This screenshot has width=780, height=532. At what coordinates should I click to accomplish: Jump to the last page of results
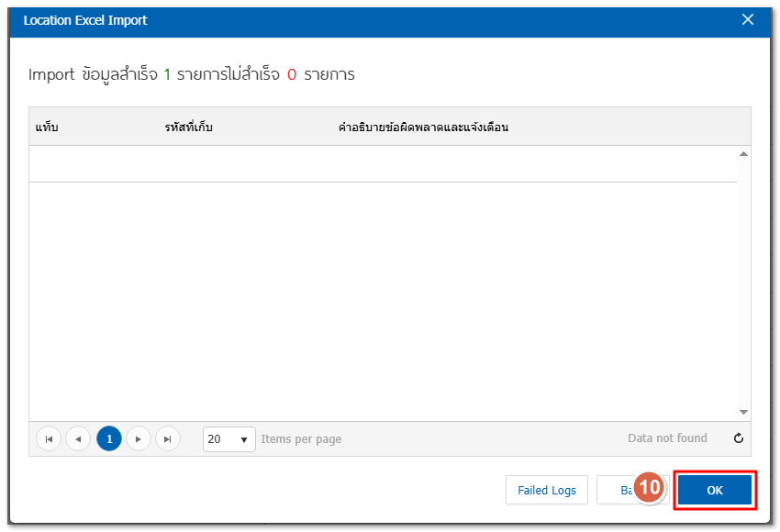coord(168,439)
